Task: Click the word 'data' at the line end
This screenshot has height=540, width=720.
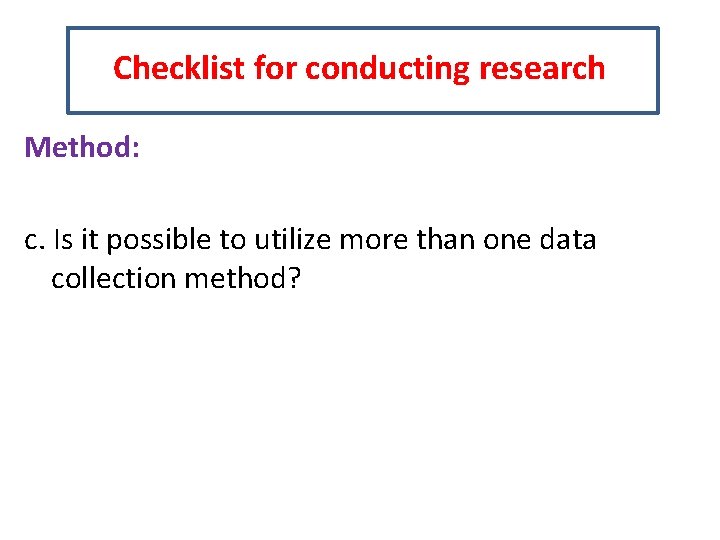Action: point(566,240)
